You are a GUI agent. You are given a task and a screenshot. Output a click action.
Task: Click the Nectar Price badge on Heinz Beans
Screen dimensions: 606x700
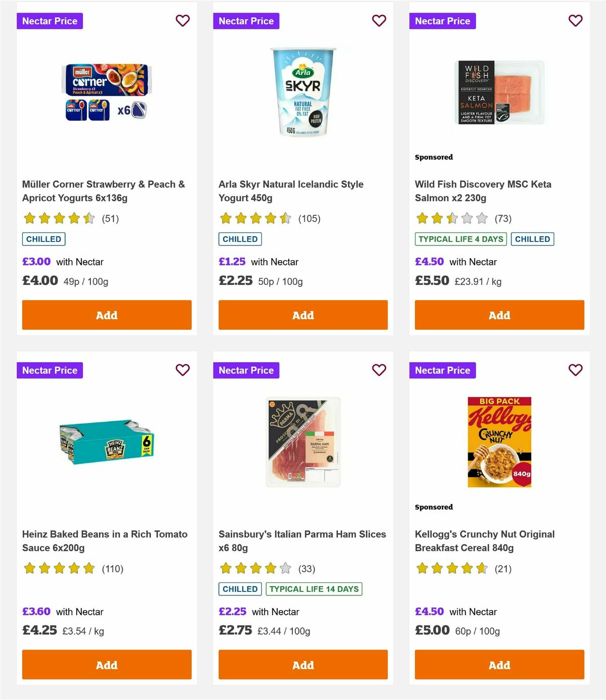tap(49, 370)
